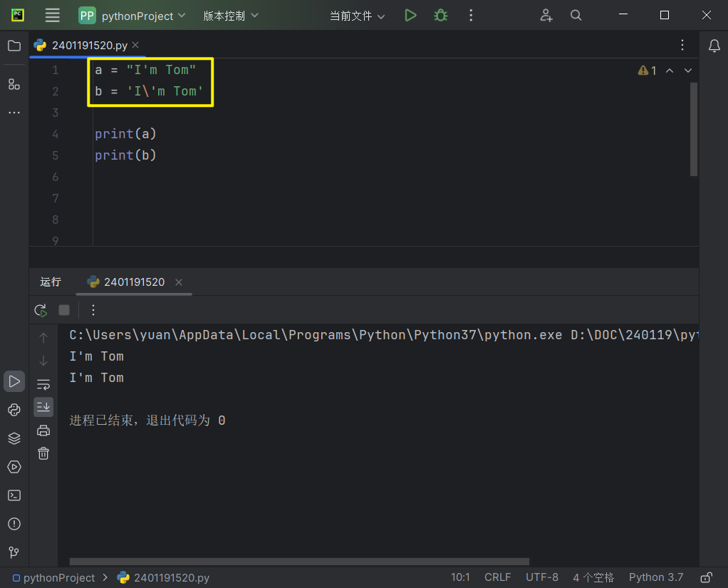Open the notifications bell icon
The image size is (728, 588).
[x=714, y=46]
